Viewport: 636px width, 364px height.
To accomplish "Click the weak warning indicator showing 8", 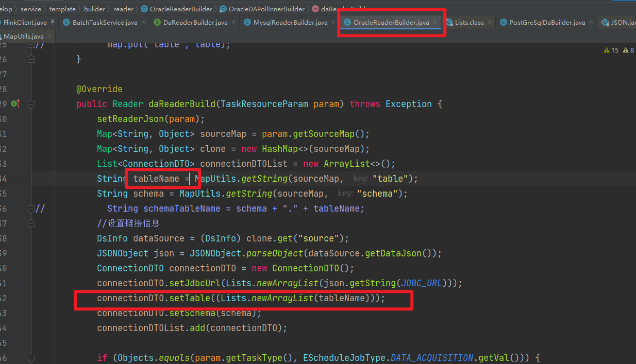I will pos(627,50).
